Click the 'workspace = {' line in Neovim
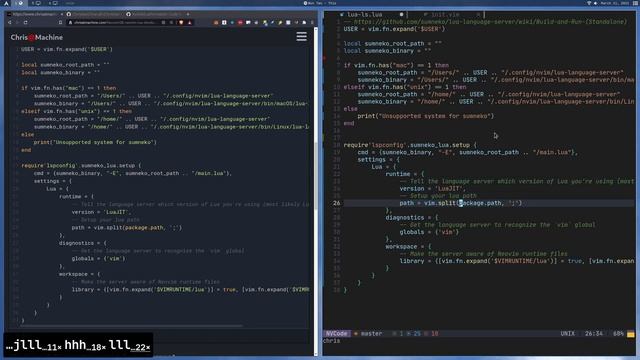The height and width of the screenshot is (360, 640). coord(408,247)
